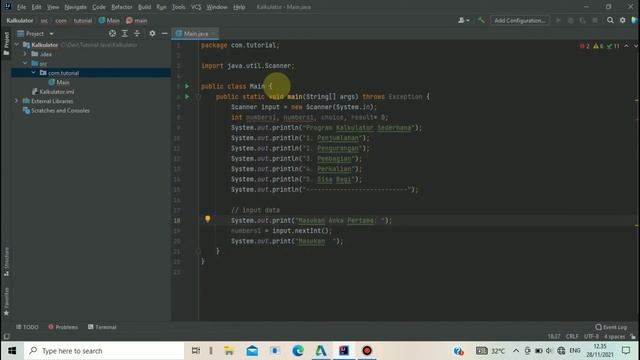Open the user account dropdown in toolbar

tap(463, 20)
